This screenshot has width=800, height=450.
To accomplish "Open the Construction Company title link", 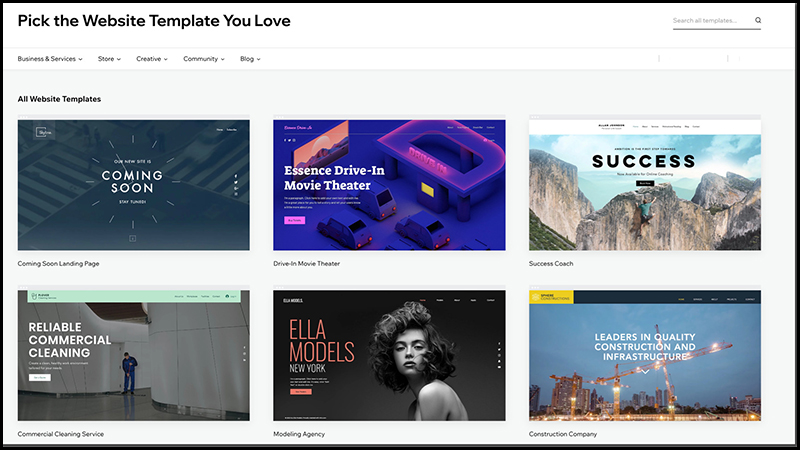I will click(x=563, y=434).
